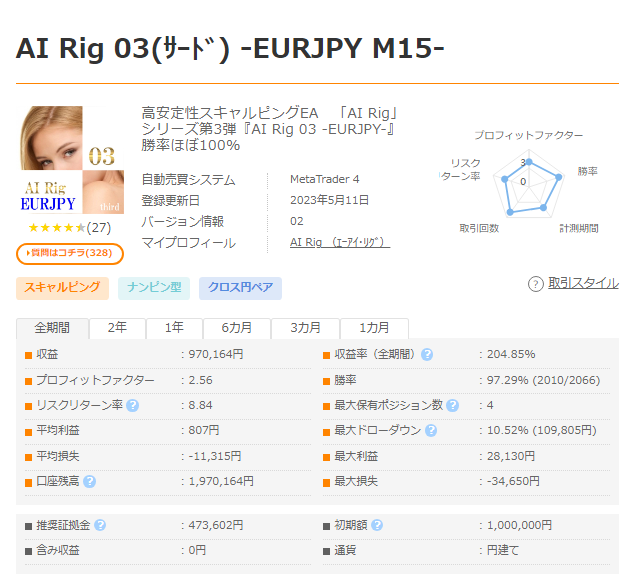Open the 6カ月 period tab
This screenshot has width=638, height=581.
coord(237,328)
